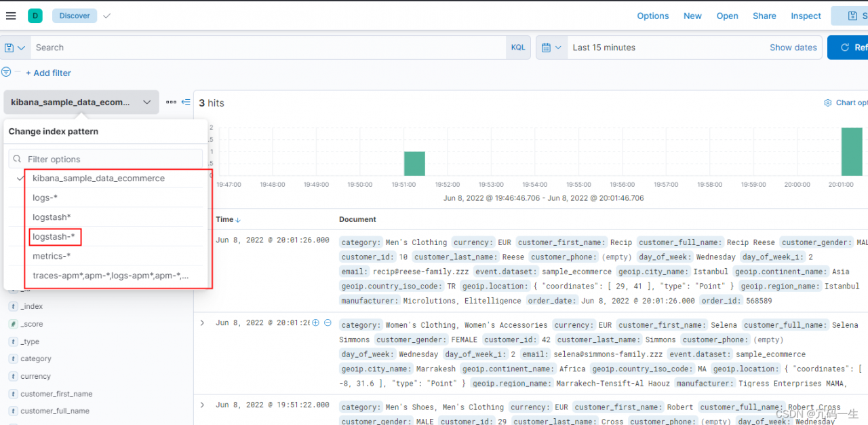This screenshot has height=425, width=868.
Task: Click the Document column header
Action: pos(357,219)
